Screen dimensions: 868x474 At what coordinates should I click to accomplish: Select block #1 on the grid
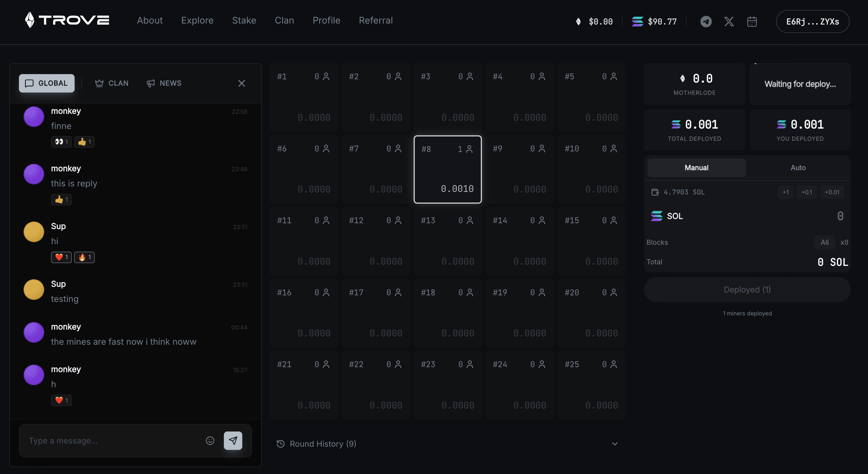coord(304,97)
